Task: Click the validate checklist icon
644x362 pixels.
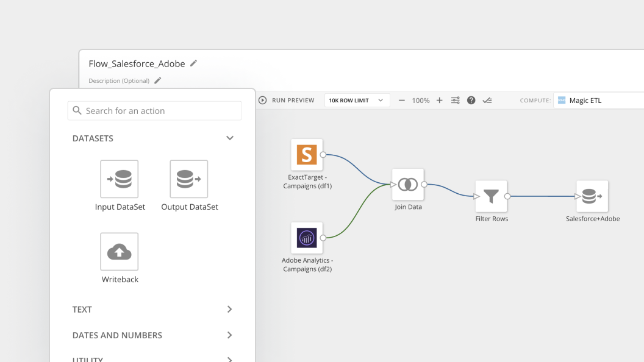Action: click(x=487, y=100)
